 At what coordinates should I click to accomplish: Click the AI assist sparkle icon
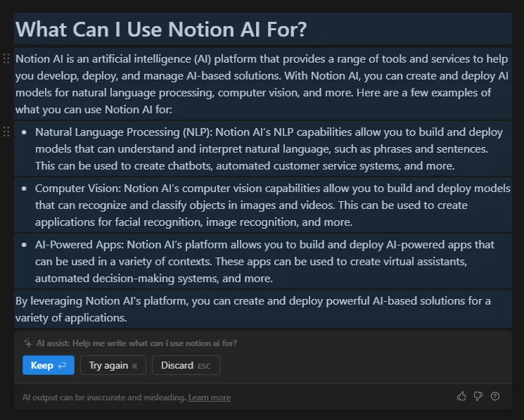28,343
